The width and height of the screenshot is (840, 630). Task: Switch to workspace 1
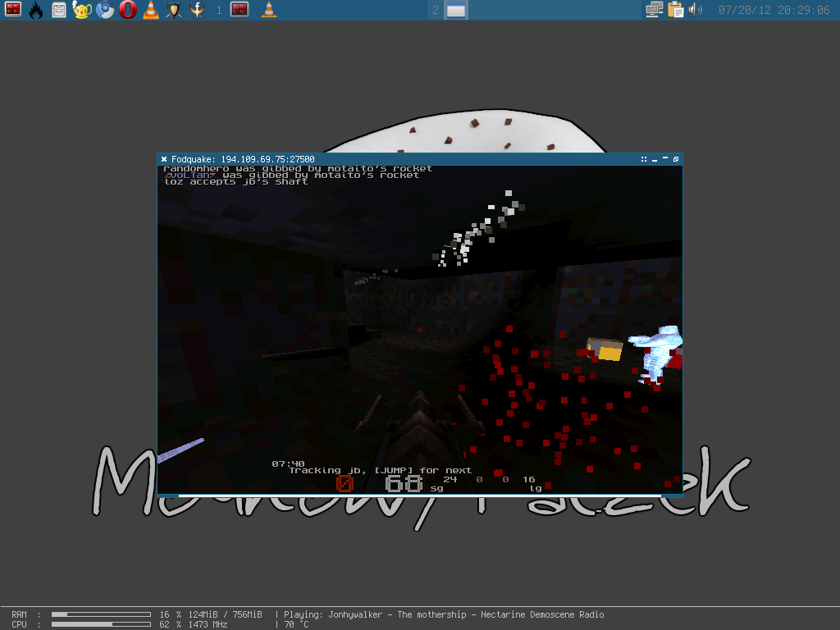point(218,10)
